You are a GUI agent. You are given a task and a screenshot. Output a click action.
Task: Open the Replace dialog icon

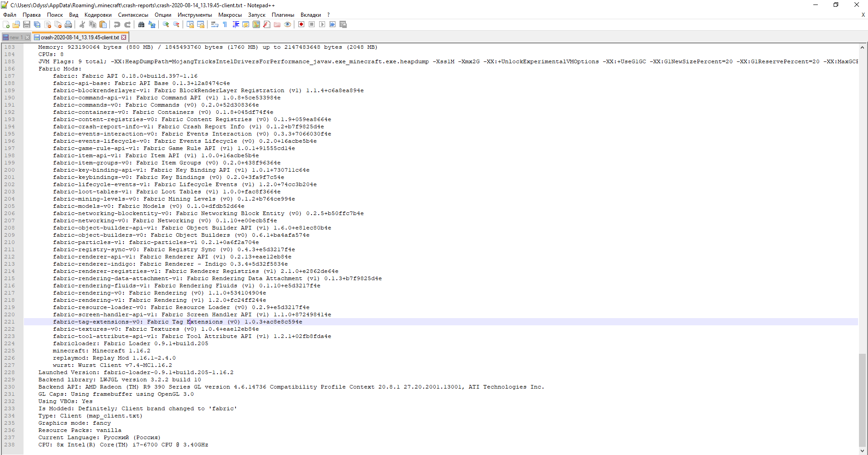[x=152, y=24]
